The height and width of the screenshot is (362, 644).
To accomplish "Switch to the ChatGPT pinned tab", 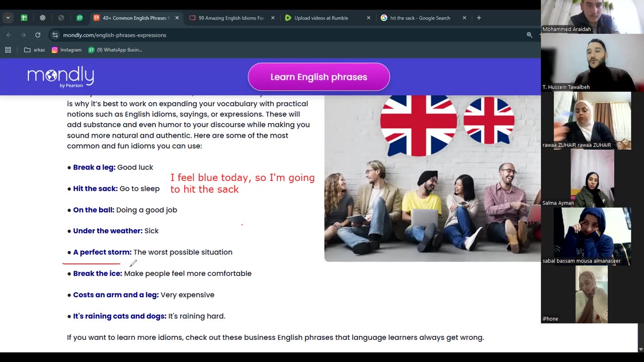I will pos(42,18).
